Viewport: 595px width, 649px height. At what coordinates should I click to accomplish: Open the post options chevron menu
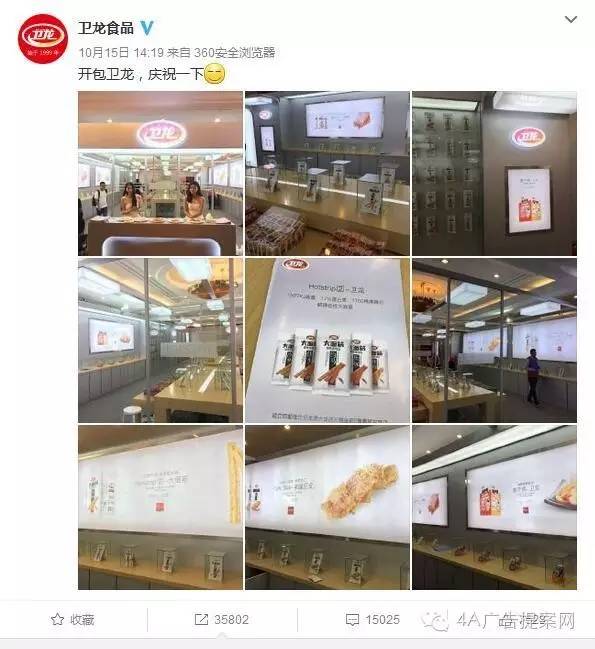571,19
